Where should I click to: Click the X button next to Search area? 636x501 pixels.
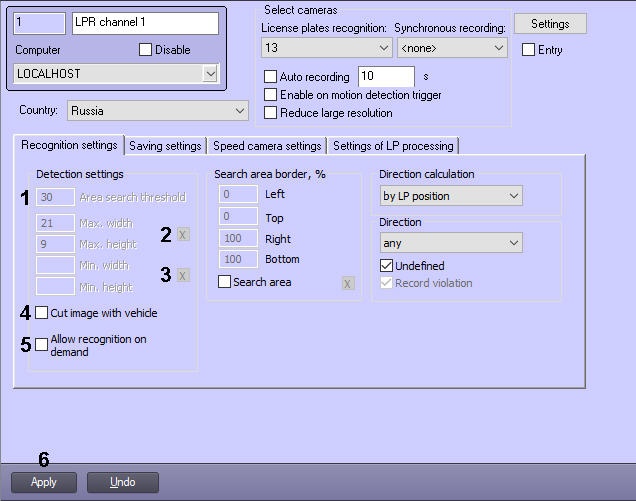click(x=348, y=283)
